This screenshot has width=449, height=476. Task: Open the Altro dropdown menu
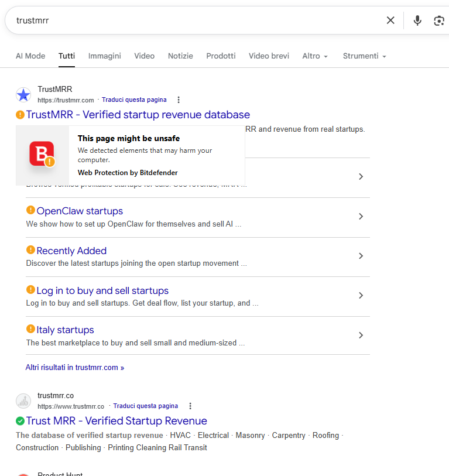click(x=315, y=56)
